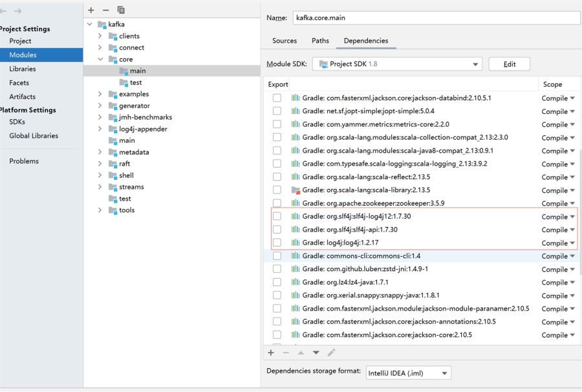Select the zstd-jni 1.4.9-1 dependency row
Image resolution: width=582 pixels, height=392 pixels.
pyautogui.click(x=402, y=268)
